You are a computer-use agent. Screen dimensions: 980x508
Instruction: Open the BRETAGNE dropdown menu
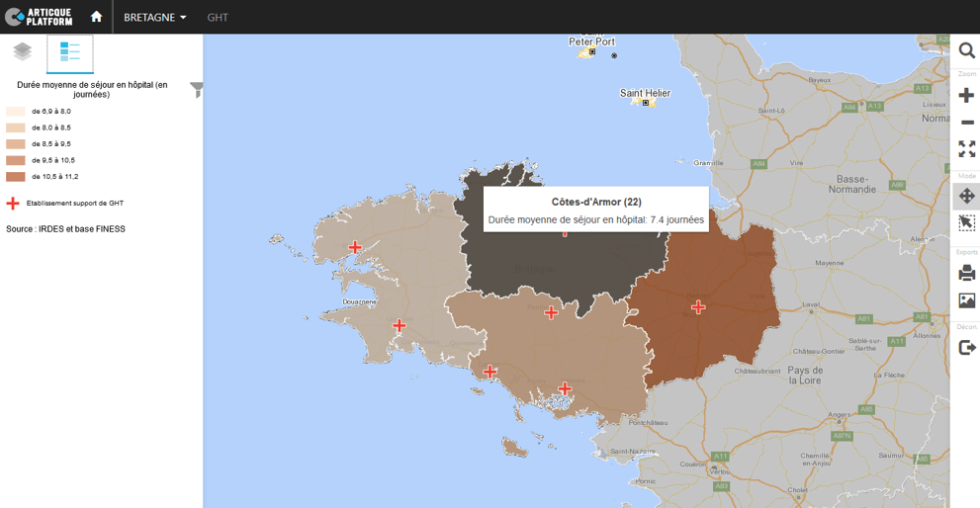click(x=154, y=17)
